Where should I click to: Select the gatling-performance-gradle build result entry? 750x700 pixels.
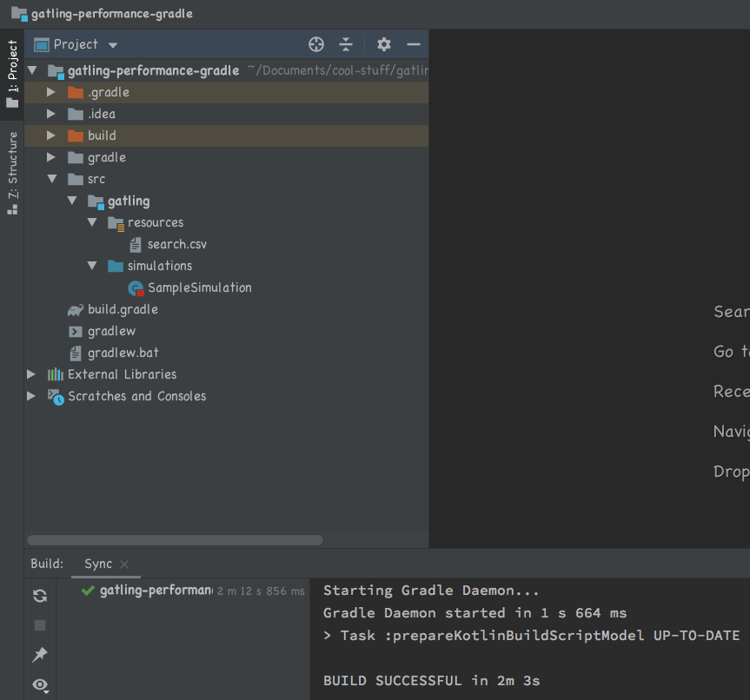pos(155,591)
